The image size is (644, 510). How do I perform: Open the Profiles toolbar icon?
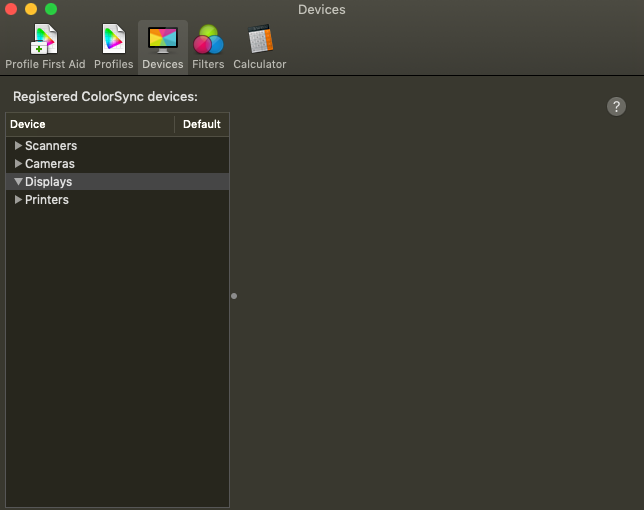[x=114, y=39]
